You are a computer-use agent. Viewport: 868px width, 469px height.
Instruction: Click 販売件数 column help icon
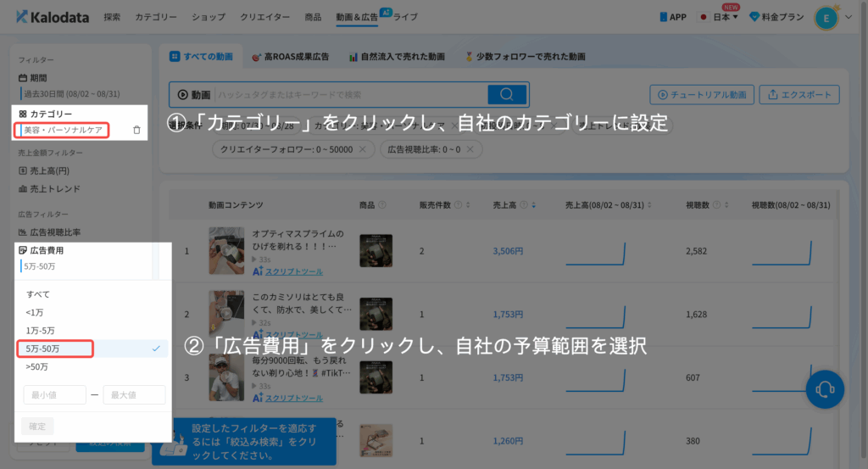[458, 205]
